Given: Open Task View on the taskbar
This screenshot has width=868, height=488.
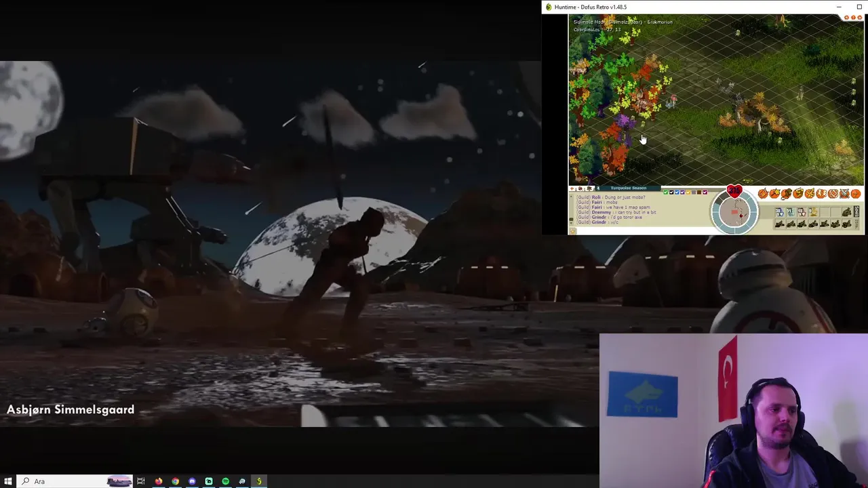Looking at the screenshot, I should point(141,481).
